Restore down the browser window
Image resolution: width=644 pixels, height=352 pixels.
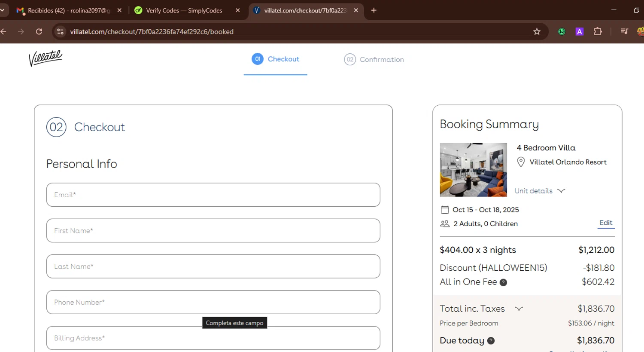pos(637,10)
